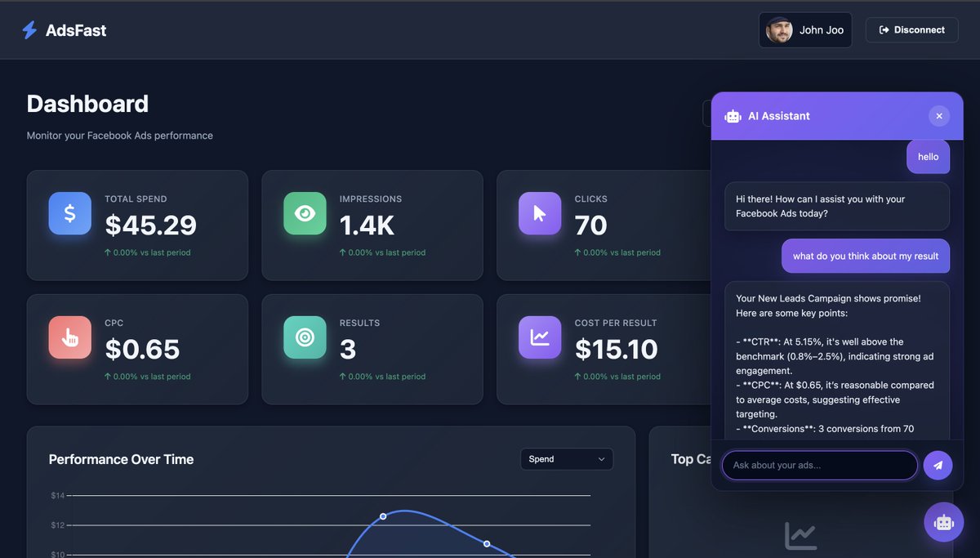Click the 70 clicks value
This screenshot has height=558, width=980.
591,225
